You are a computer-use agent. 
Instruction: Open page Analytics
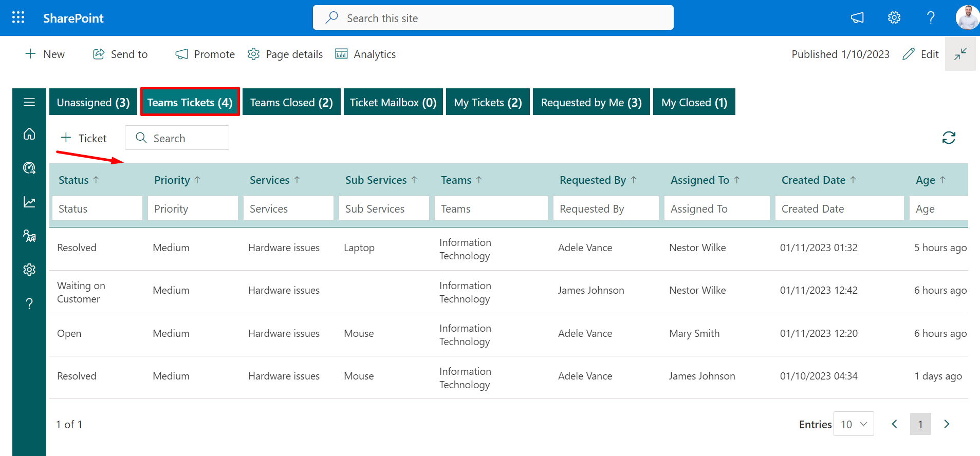(365, 54)
